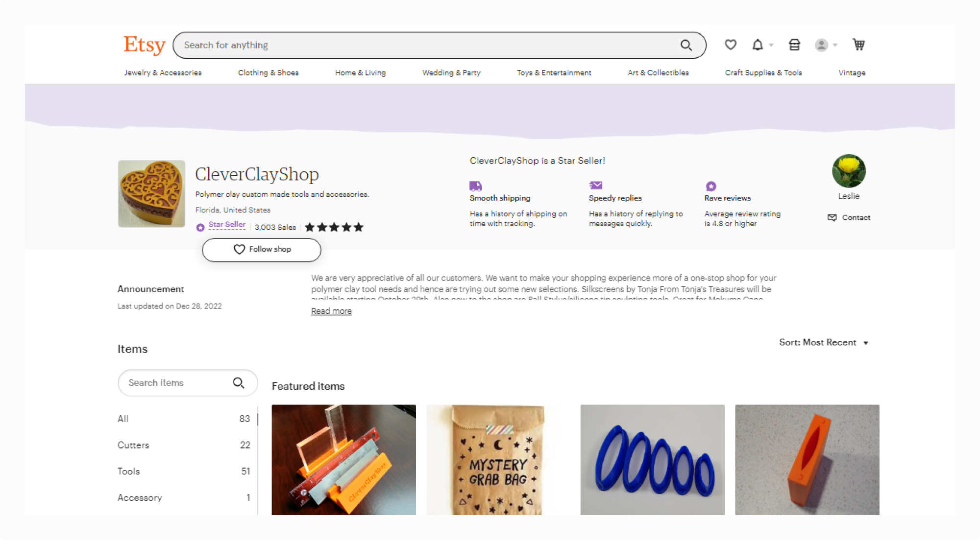Open Craft Supplies & Tools category
This screenshot has width=980, height=540.
(763, 72)
